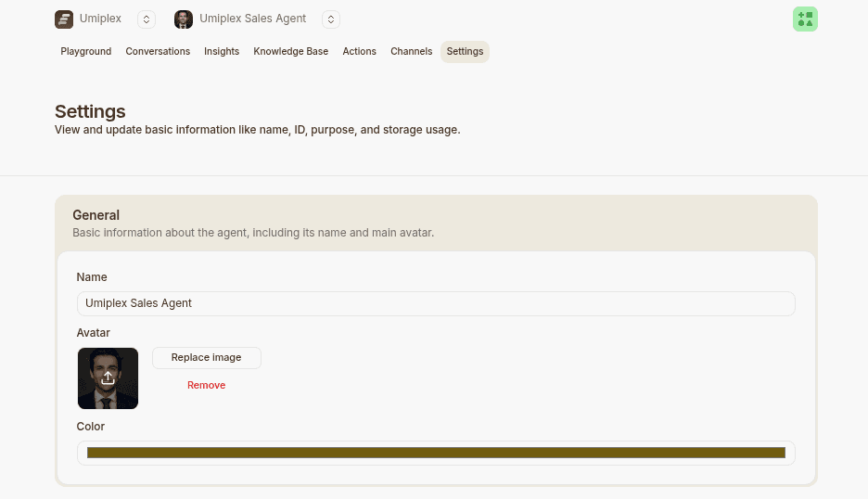Click the Umiplex Sales Agent header name
This screenshot has height=499, width=868.
[252, 19]
